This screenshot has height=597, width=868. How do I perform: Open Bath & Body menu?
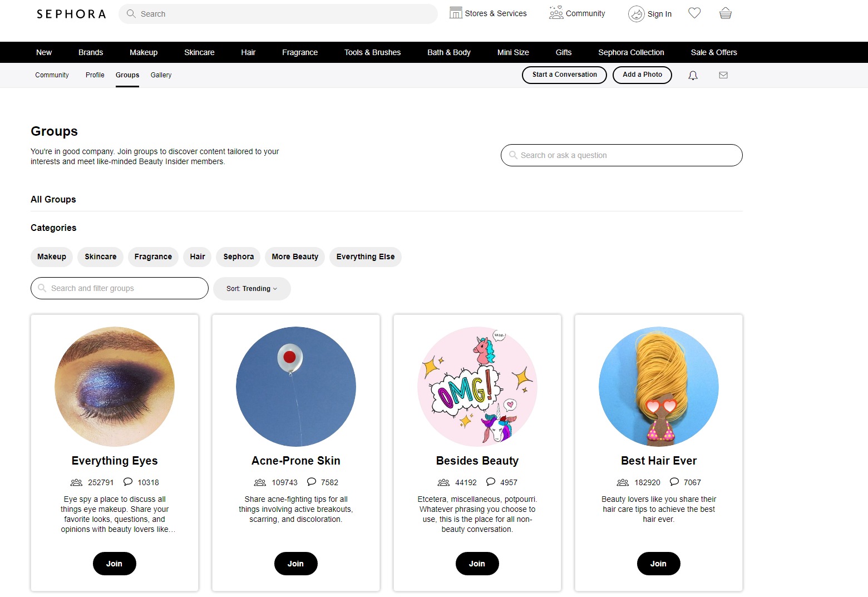click(449, 52)
